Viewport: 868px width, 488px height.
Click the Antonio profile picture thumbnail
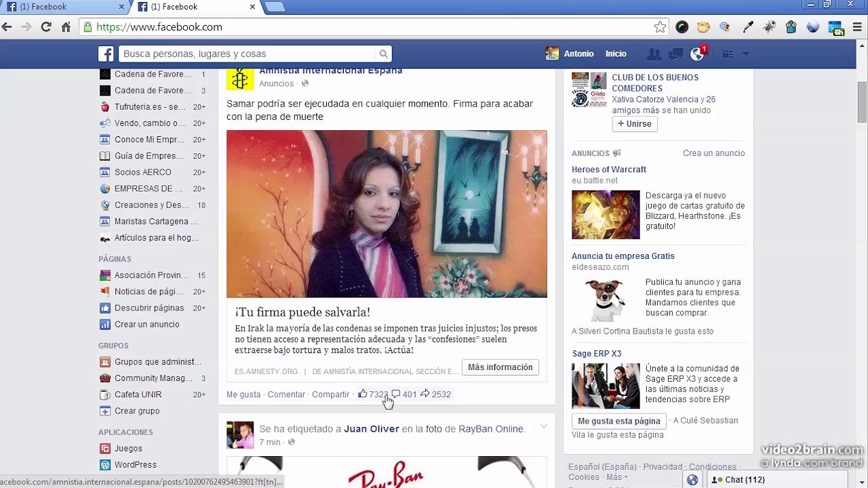click(552, 54)
